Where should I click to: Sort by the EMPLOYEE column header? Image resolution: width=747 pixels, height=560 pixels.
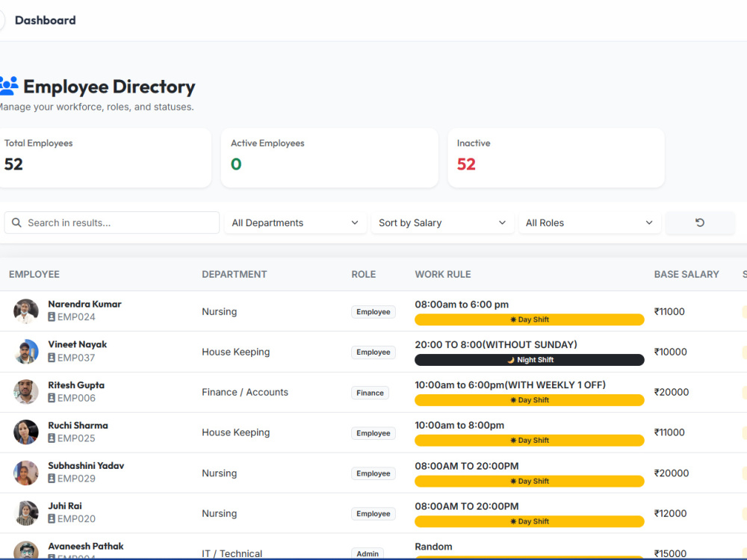coord(34,274)
